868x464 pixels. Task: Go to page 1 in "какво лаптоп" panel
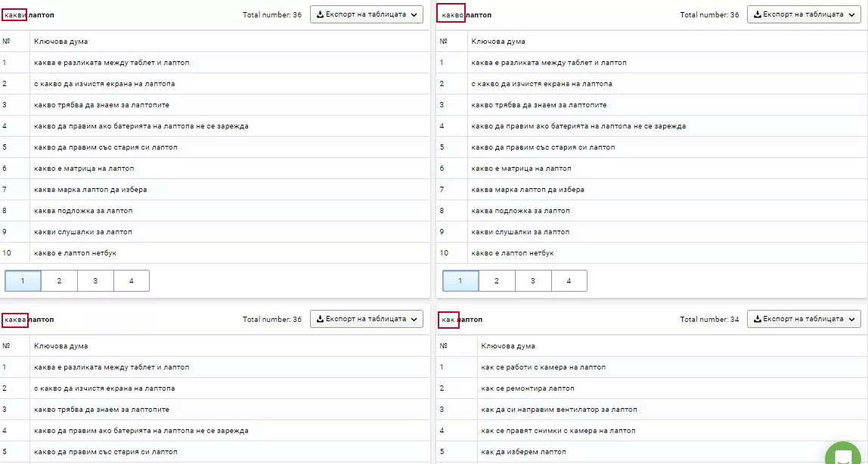tap(460, 281)
